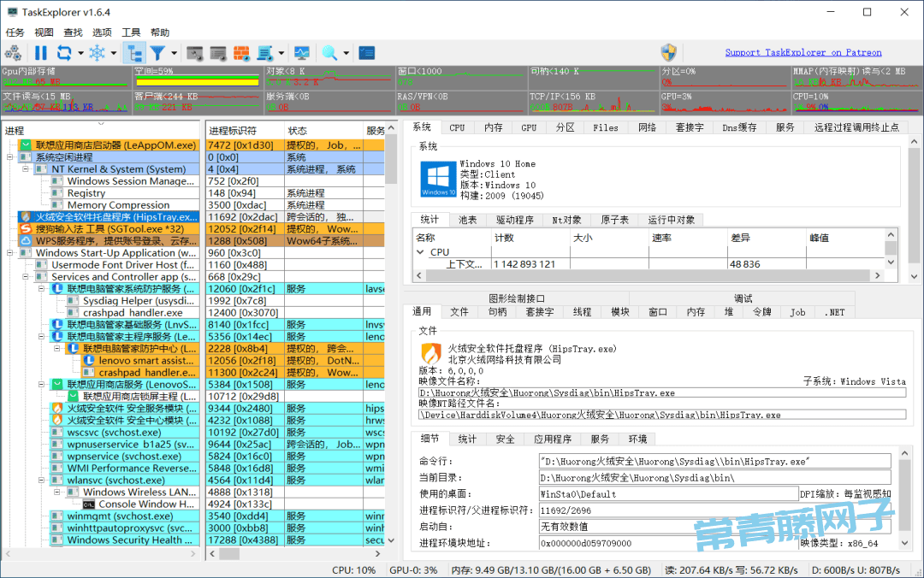The image size is (924, 578).
Task: Click the icon beside 火绒安全软件 安全中心模块
Action: 57,420
